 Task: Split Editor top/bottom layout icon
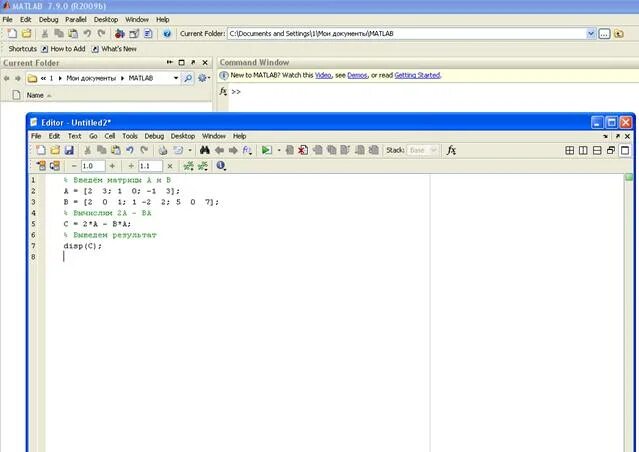tap(597, 150)
